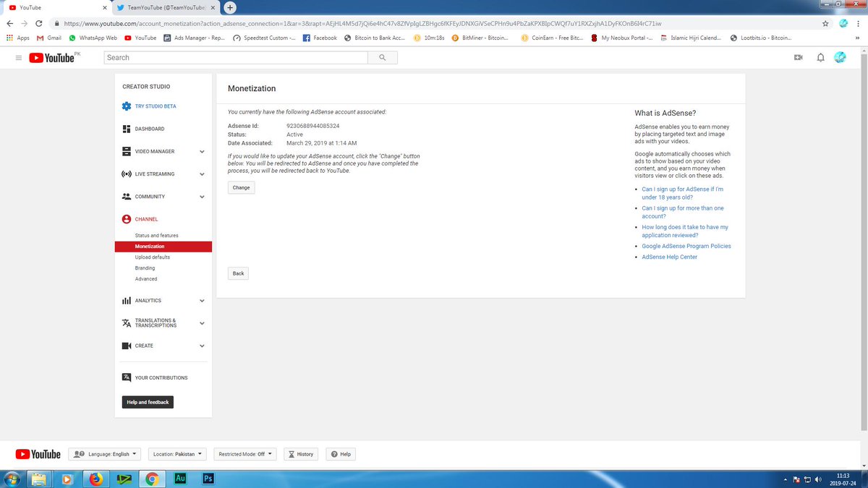The image size is (868, 488).
Task: Open the notifications bell
Action: click(820, 58)
